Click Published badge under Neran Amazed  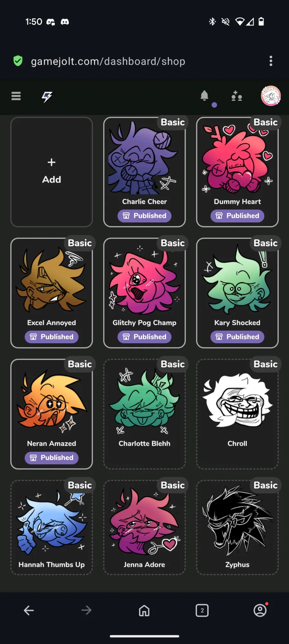[x=51, y=458]
